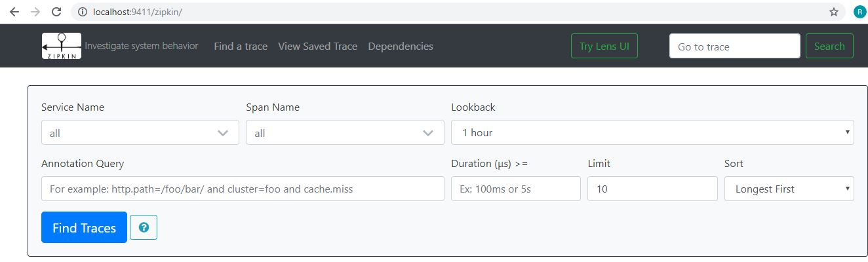Reload the page with refresh icon
Image resolution: width=868 pixels, height=262 pixels.
[56, 12]
